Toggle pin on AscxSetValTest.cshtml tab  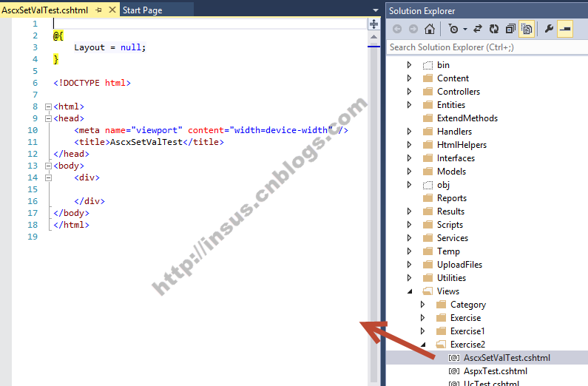click(x=98, y=10)
